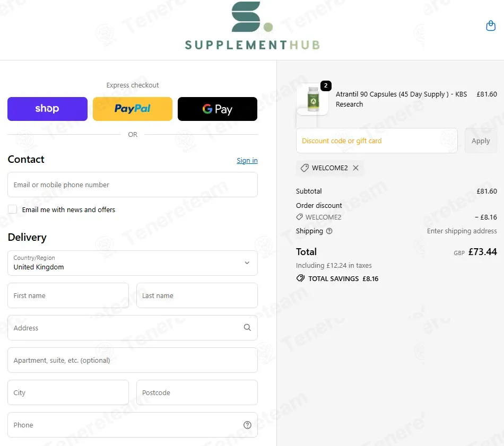Remove the WELCOME2 discount code

pyautogui.click(x=356, y=168)
